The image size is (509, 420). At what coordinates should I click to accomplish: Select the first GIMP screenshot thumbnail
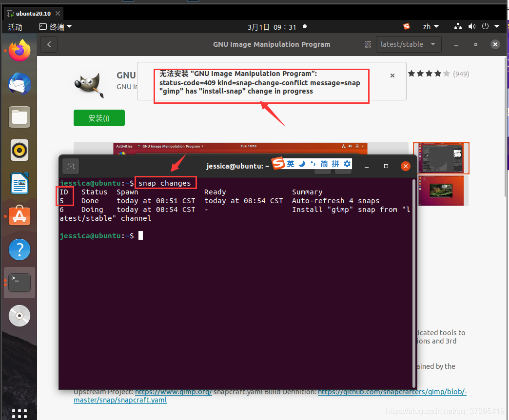coord(441,158)
